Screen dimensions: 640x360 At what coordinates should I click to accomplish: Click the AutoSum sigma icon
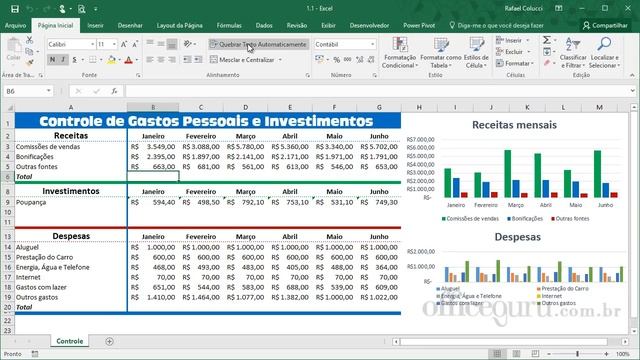tap(546, 40)
